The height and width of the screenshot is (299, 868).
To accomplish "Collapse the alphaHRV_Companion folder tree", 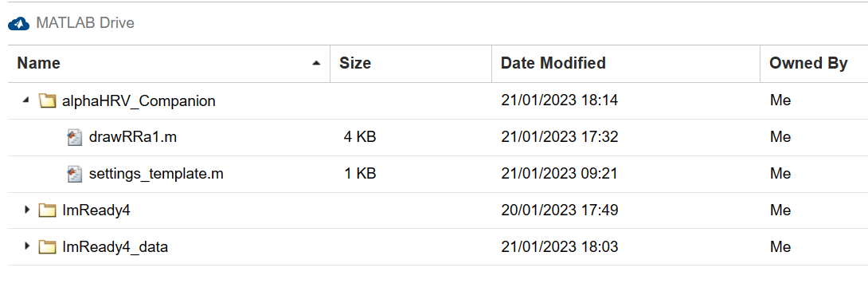I will click(26, 101).
